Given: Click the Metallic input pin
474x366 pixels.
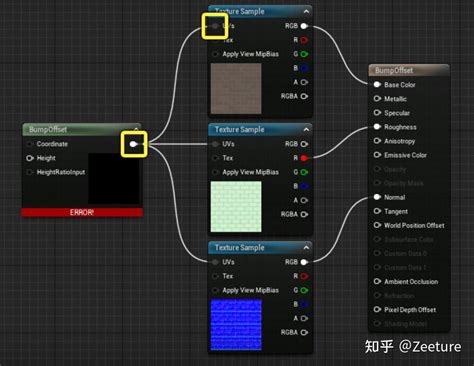Looking at the screenshot, I should tap(377, 99).
